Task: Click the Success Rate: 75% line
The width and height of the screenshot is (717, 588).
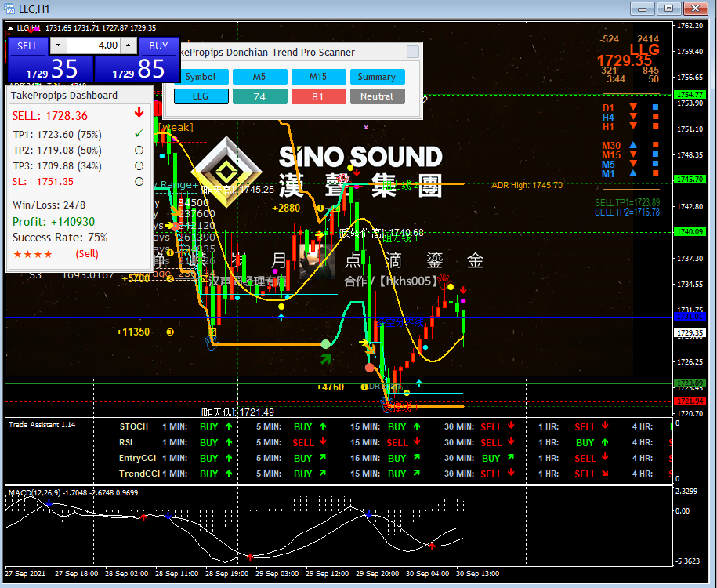Action: pyautogui.click(x=60, y=238)
